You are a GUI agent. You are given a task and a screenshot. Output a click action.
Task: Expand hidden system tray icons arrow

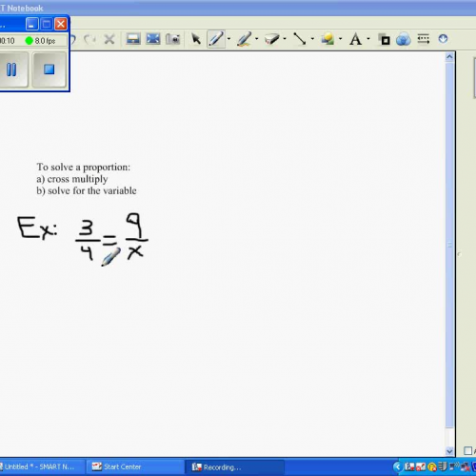pos(398,466)
